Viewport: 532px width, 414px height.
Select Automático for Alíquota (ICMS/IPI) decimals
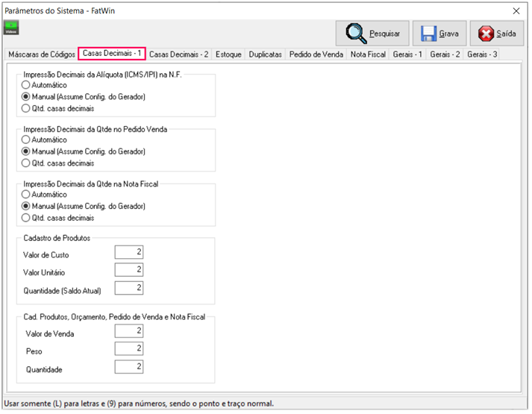pyautogui.click(x=27, y=85)
